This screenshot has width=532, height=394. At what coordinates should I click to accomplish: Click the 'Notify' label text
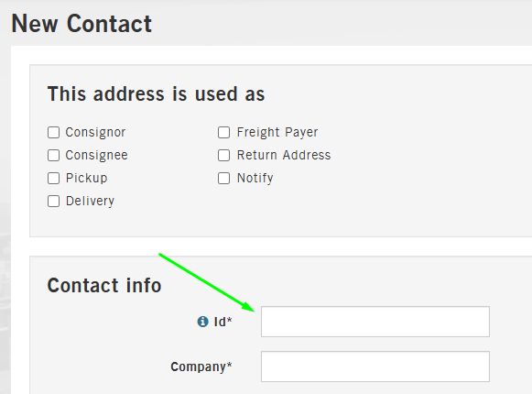(255, 178)
